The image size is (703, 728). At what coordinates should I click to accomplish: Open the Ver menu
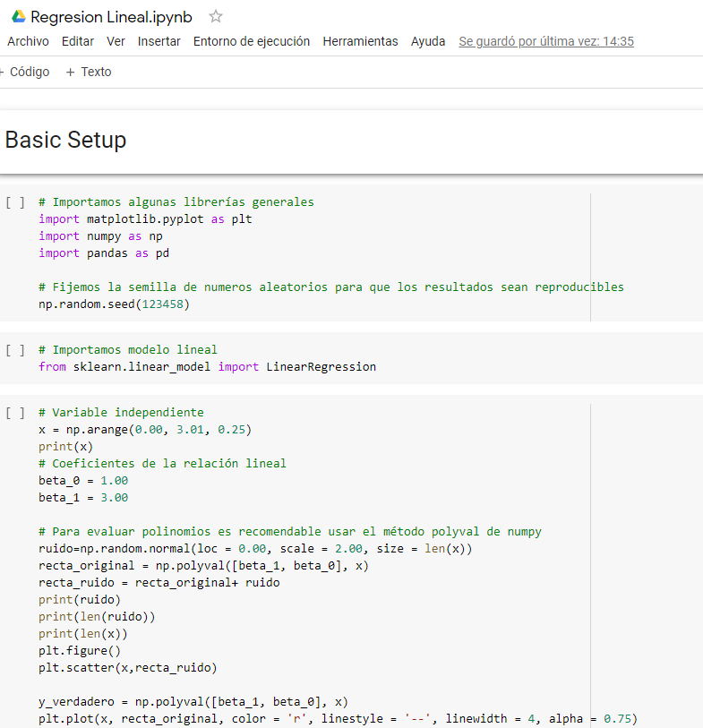click(x=116, y=41)
